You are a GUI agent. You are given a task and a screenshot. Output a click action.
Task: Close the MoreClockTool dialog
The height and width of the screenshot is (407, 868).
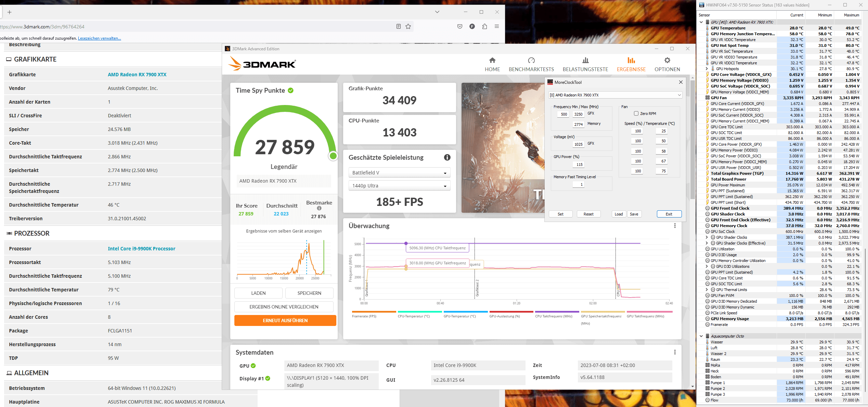[681, 82]
